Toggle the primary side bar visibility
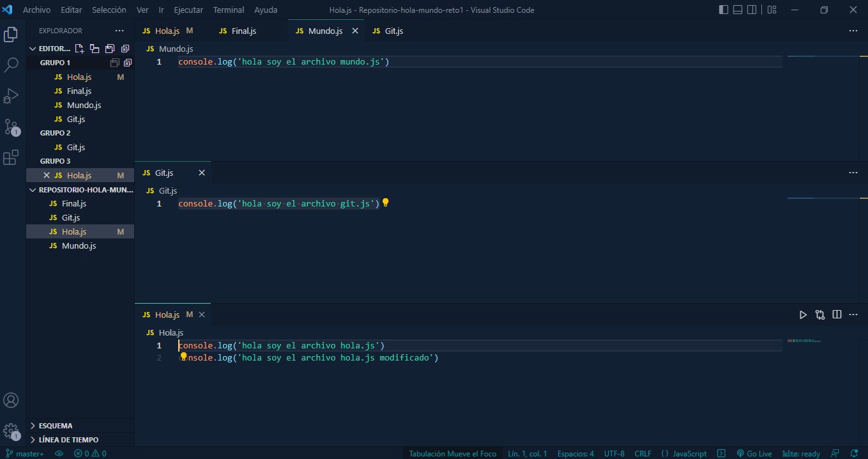 [723, 10]
